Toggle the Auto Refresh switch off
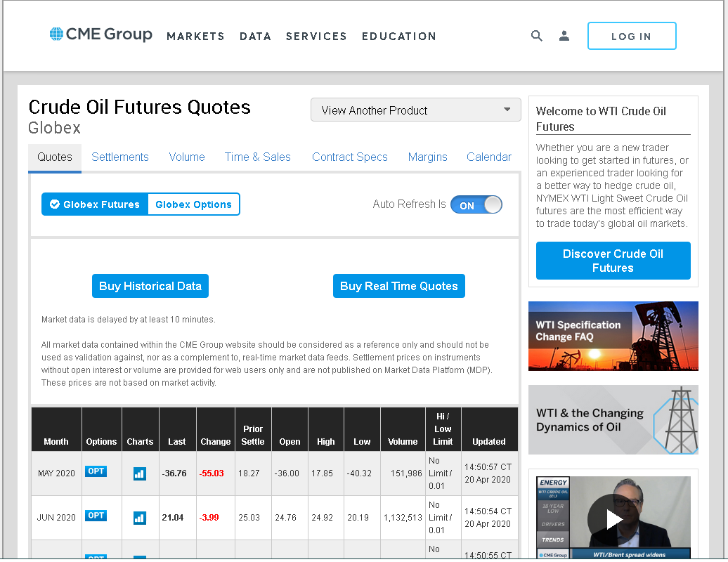The width and height of the screenshot is (728, 562). pyautogui.click(x=476, y=204)
